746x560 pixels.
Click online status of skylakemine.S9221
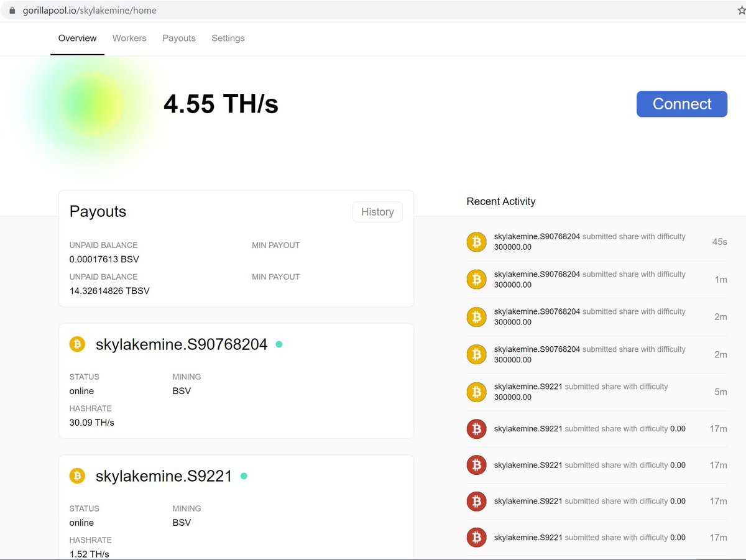[82, 523]
